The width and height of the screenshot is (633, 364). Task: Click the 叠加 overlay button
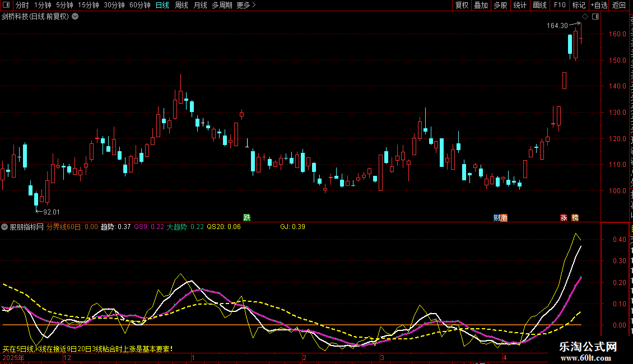point(481,5)
